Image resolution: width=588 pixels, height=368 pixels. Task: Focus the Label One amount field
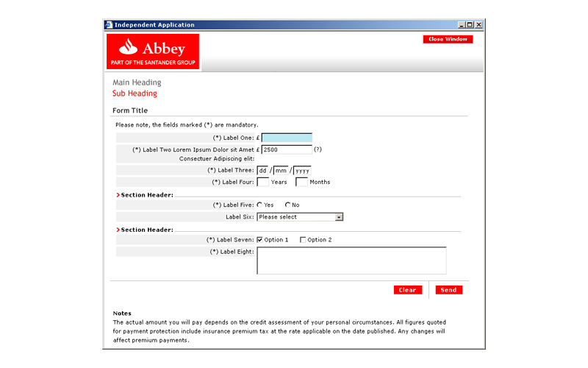click(x=287, y=138)
